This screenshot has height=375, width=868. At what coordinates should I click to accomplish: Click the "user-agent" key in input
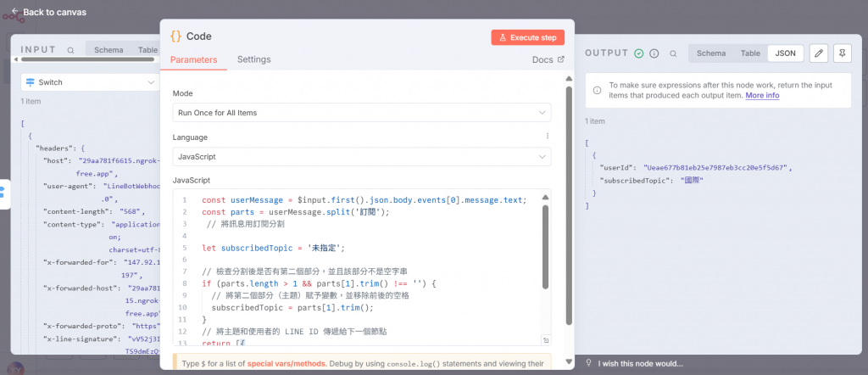tap(70, 186)
